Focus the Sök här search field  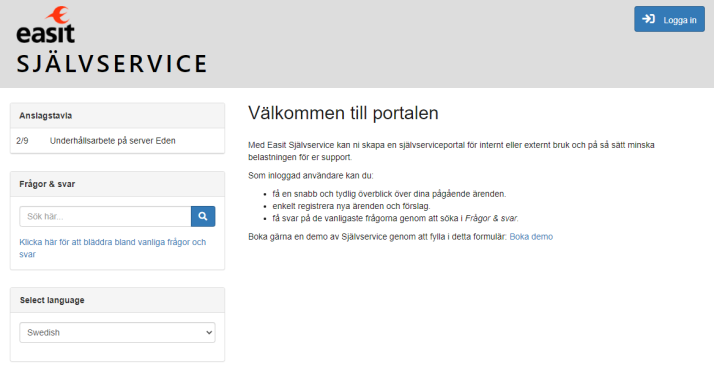[x=105, y=216]
